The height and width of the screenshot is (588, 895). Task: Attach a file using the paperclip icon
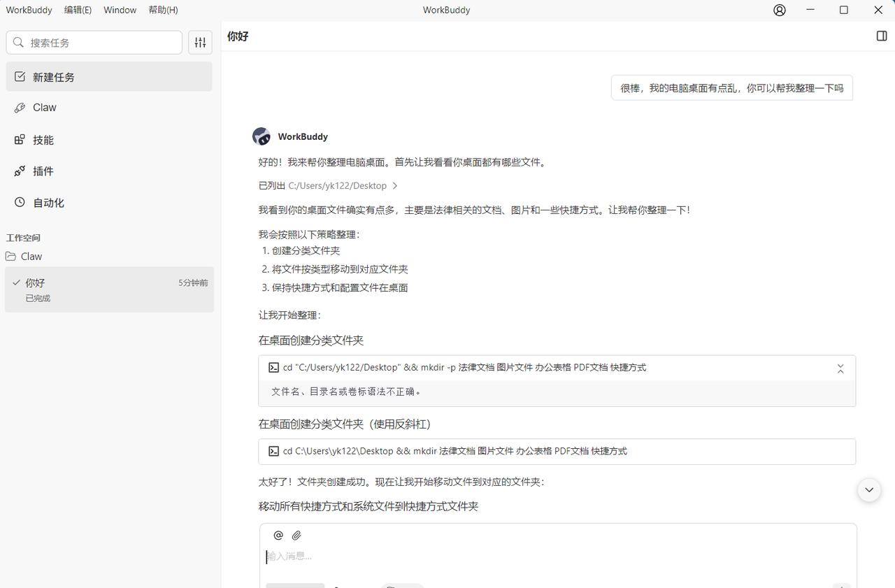coord(296,535)
